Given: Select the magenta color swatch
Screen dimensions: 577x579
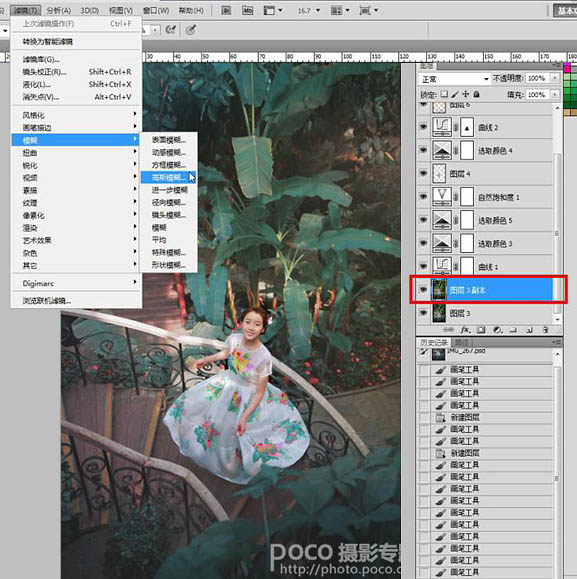Looking at the screenshot, I should tap(567, 68).
